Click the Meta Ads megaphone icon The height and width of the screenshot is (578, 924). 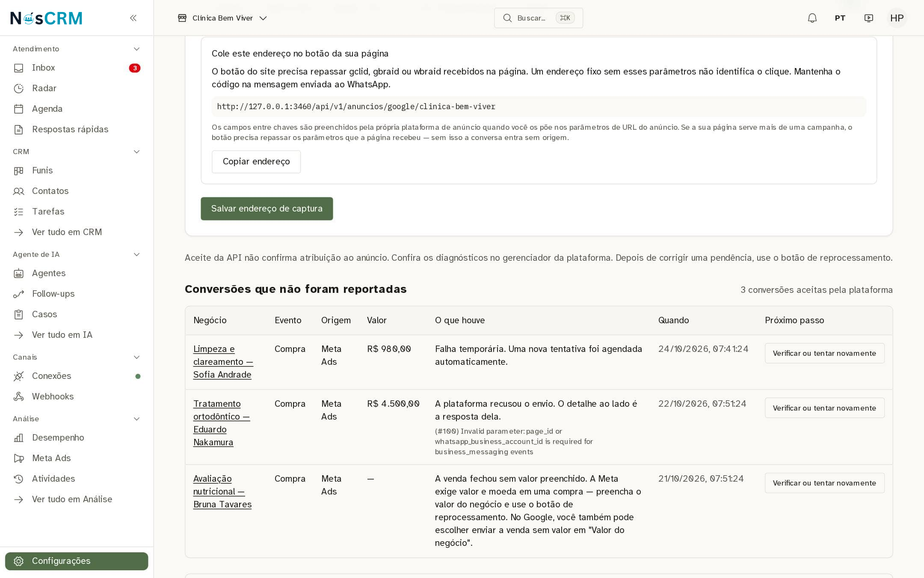[x=18, y=458]
